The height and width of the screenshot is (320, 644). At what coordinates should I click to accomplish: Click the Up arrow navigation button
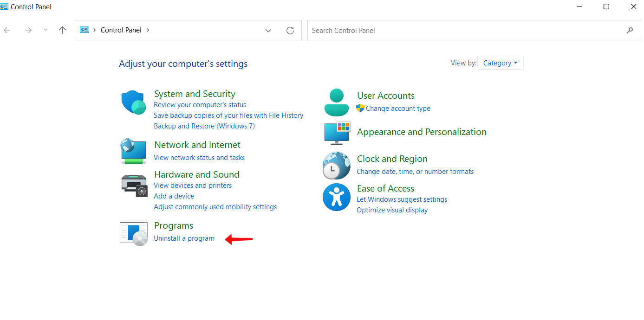pos(63,30)
